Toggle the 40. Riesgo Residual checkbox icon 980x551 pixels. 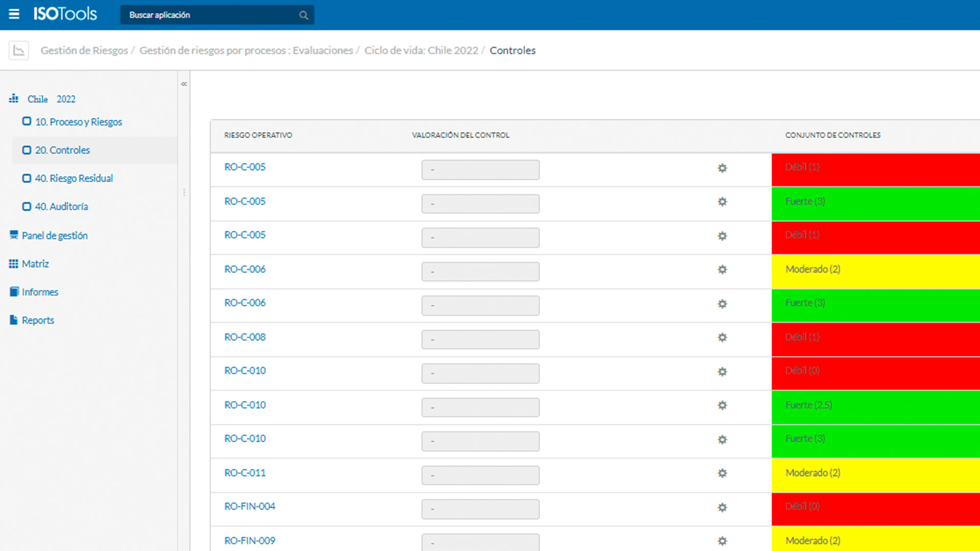[27, 178]
